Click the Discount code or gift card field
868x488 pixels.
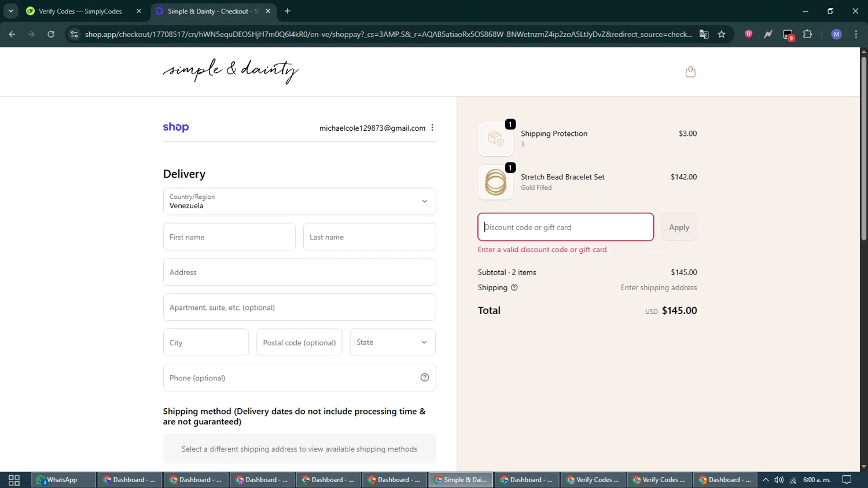[565, 227]
